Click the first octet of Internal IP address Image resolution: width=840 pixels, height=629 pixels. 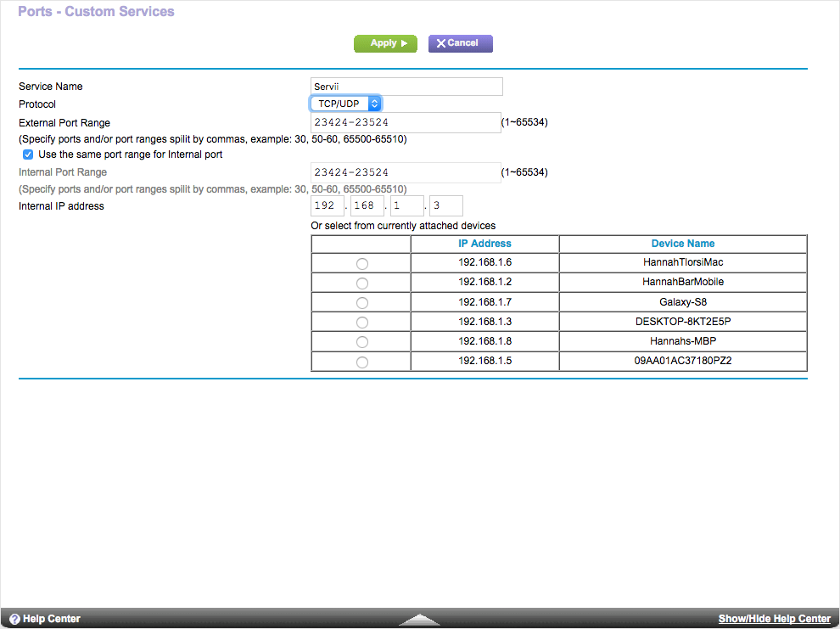tap(328, 206)
